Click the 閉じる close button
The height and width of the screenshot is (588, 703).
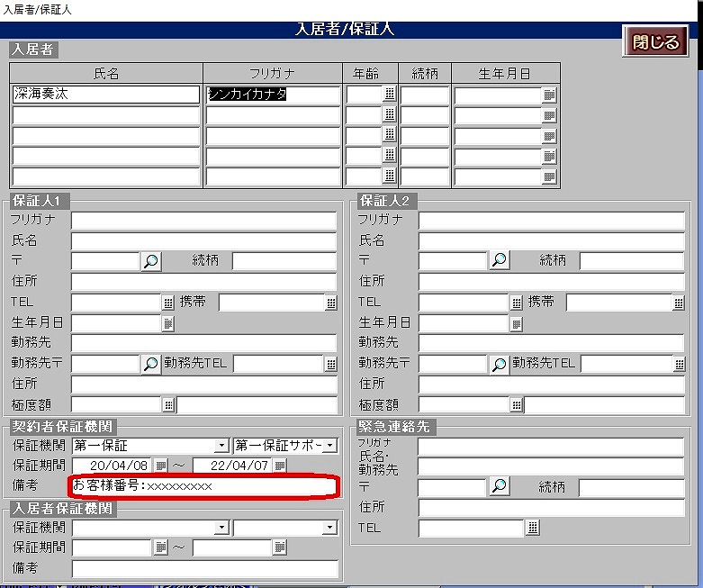pos(655,42)
